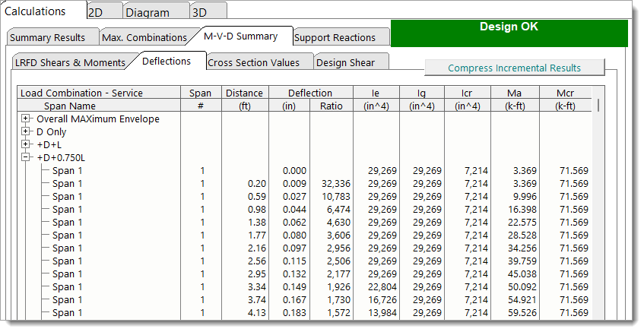This screenshot has width=644, height=332.
Task: Collapse the +D+0.750L load combination
Action: 26,157
